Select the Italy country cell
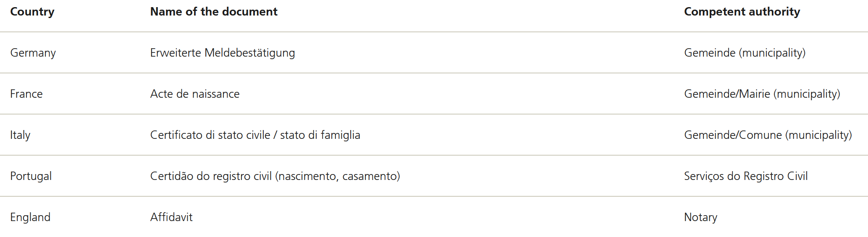The height and width of the screenshot is (237, 868). [20, 135]
